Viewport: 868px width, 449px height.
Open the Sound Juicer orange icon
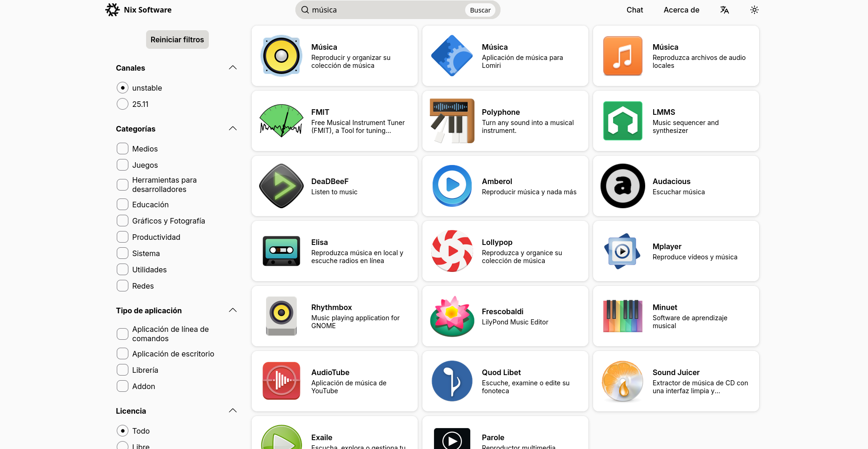[622, 381]
